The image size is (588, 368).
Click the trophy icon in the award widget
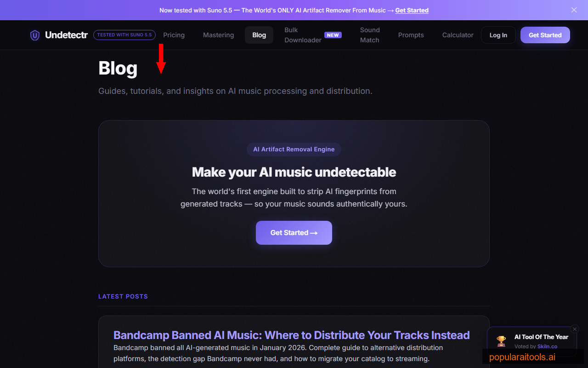coord(501,341)
